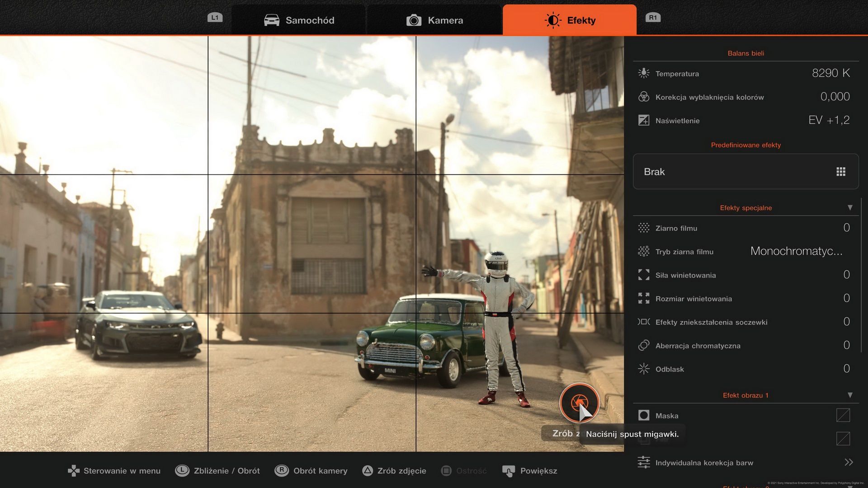Click the Aberracja chromatyczna icon
The width and height of the screenshot is (868, 488).
coord(644,345)
